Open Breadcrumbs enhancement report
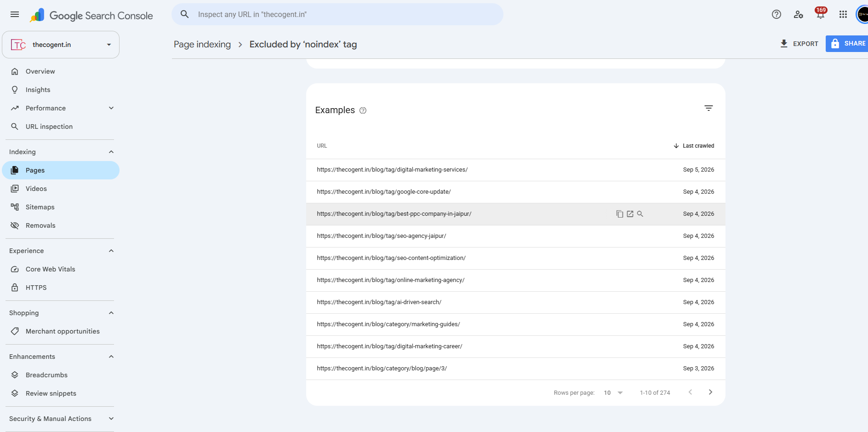 point(61,375)
